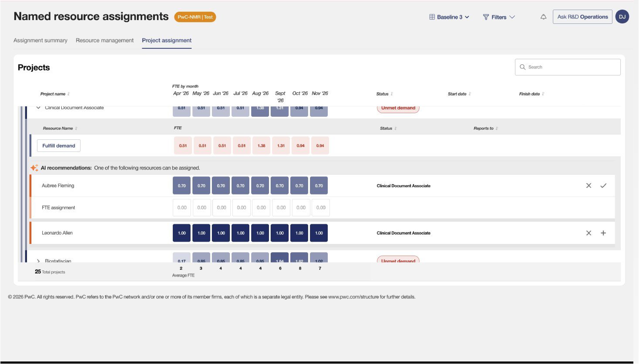
Task: Sort the projects Status column
Action: coord(392,94)
